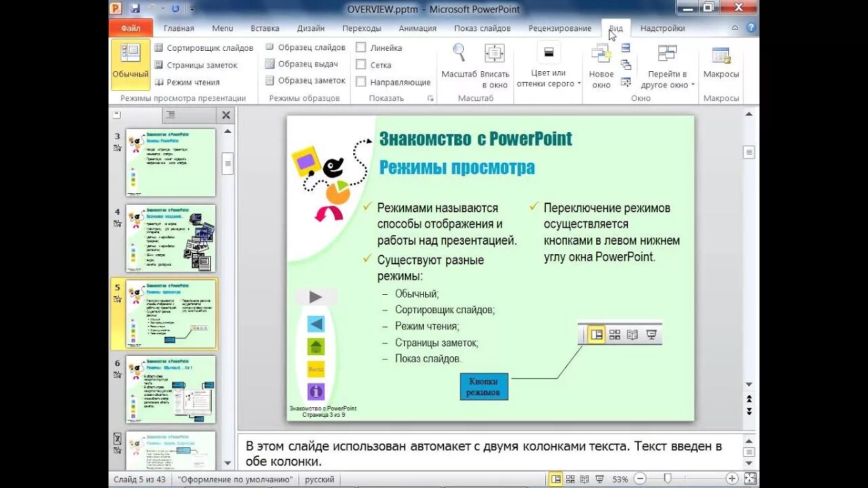
Task: Click Normal view icon in status bar
Action: click(555, 479)
